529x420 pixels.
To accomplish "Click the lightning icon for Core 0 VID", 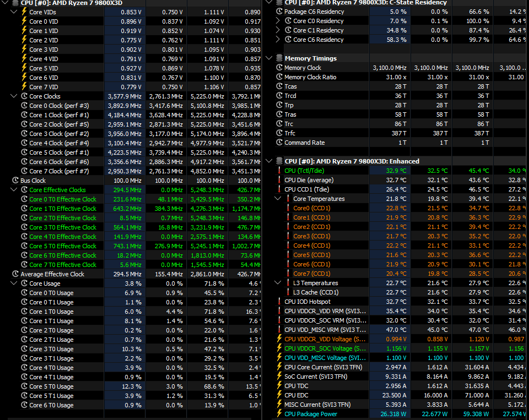I will (x=24, y=21).
